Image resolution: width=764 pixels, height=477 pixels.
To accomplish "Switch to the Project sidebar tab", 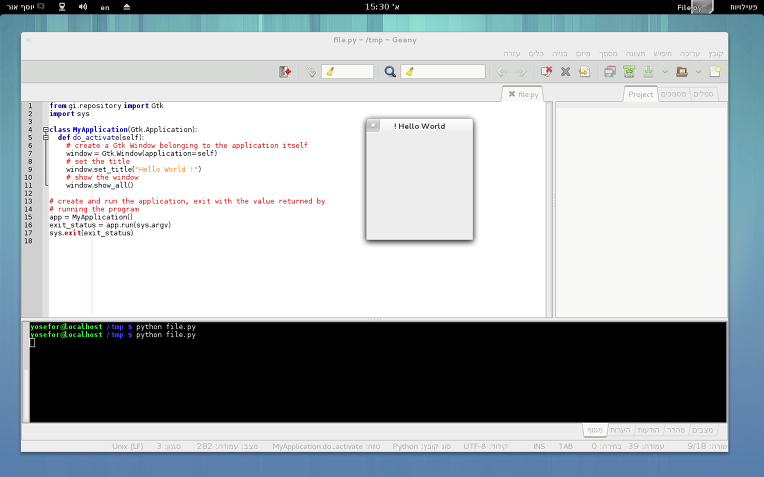I will tap(640, 95).
